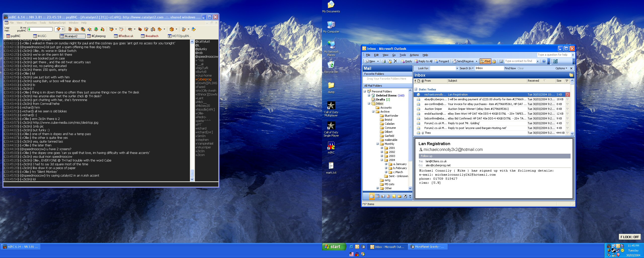Image resolution: width=644 pixels, height=258 pixels.
Task: Delete the selected message with the X icon
Action: tap(395, 61)
